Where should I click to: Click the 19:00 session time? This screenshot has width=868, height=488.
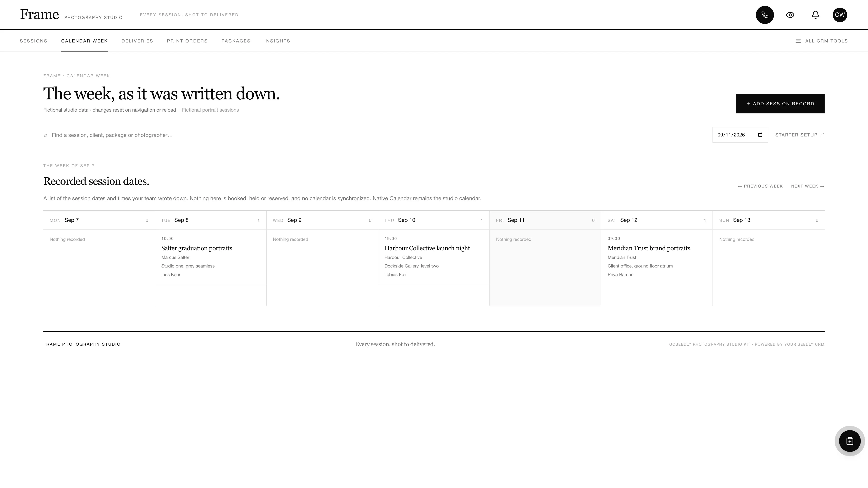[391, 238]
